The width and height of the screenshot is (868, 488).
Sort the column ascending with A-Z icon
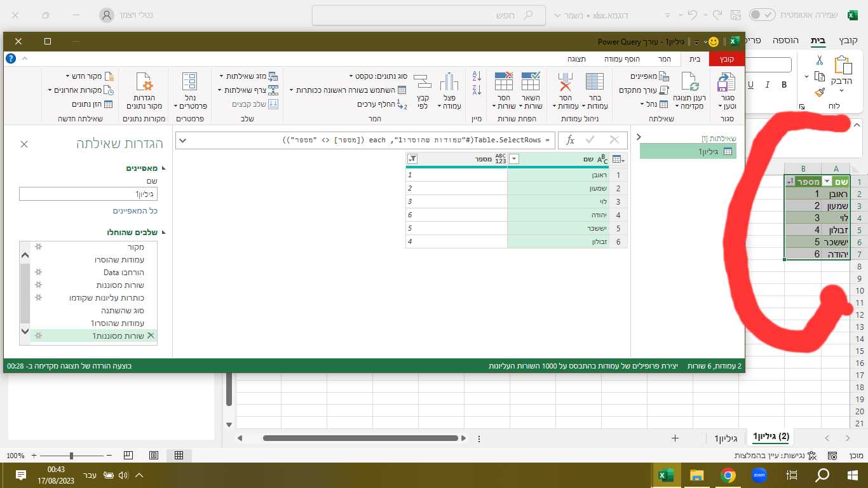(477, 76)
